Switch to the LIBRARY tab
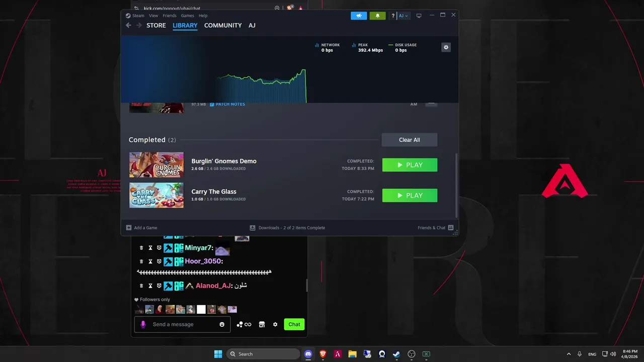644x362 pixels. click(x=185, y=25)
